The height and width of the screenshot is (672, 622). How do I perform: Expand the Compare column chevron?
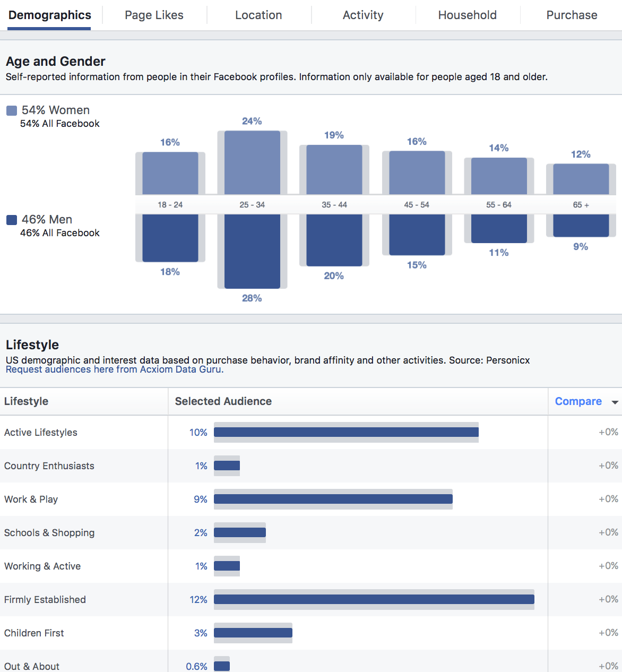615,402
